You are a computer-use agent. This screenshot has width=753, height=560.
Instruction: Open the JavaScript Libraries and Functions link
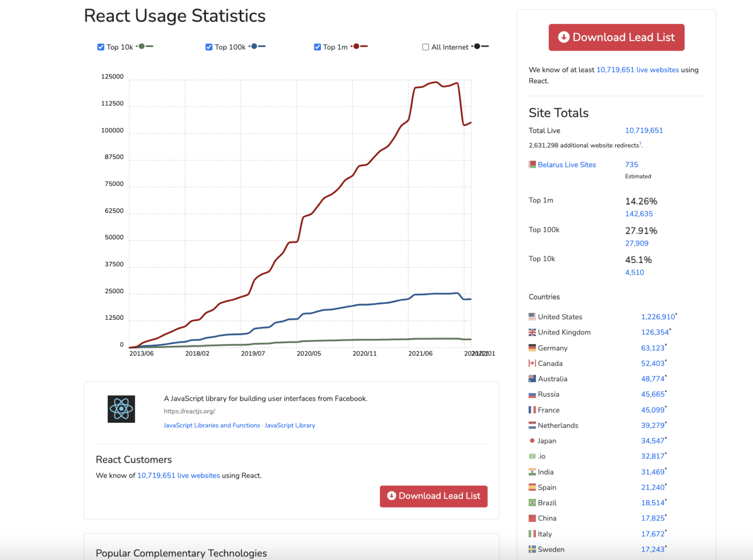(212, 425)
